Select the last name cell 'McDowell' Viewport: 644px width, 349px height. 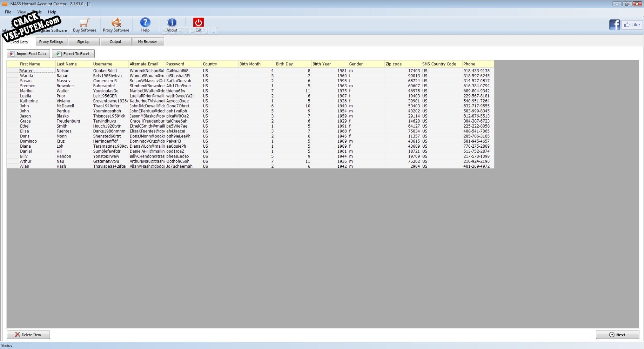tap(73, 106)
